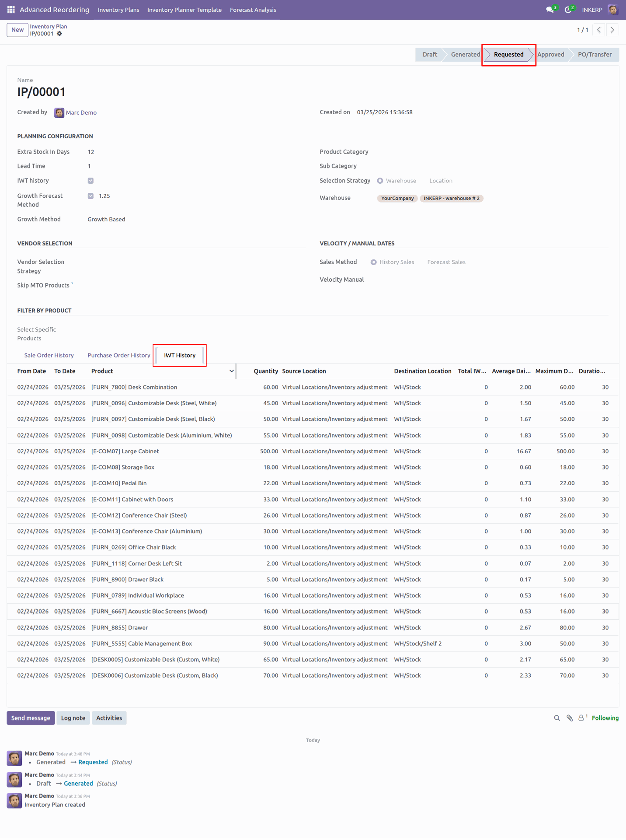Image resolution: width=626 pixels, height=840 pixels.
Task: Open the activities clock icon
Action: (x=568, y=10)
